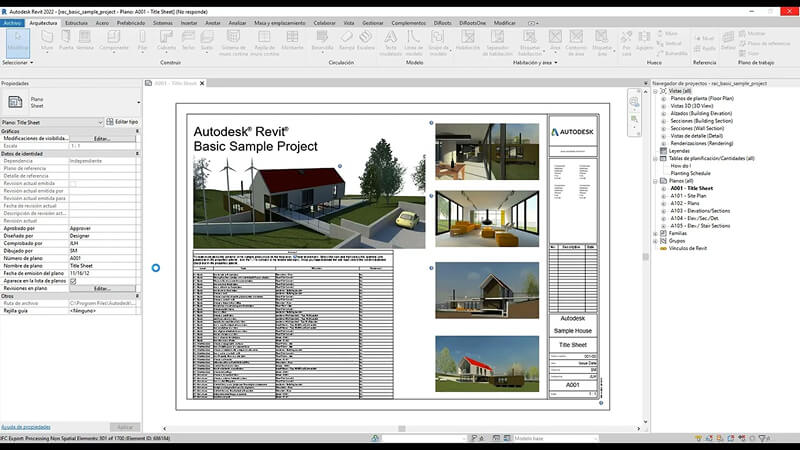The width and height of the screenshot is (800, 450).
Task: Toggle Revisión actual emitida checkbox
Action: pos(73,183)
